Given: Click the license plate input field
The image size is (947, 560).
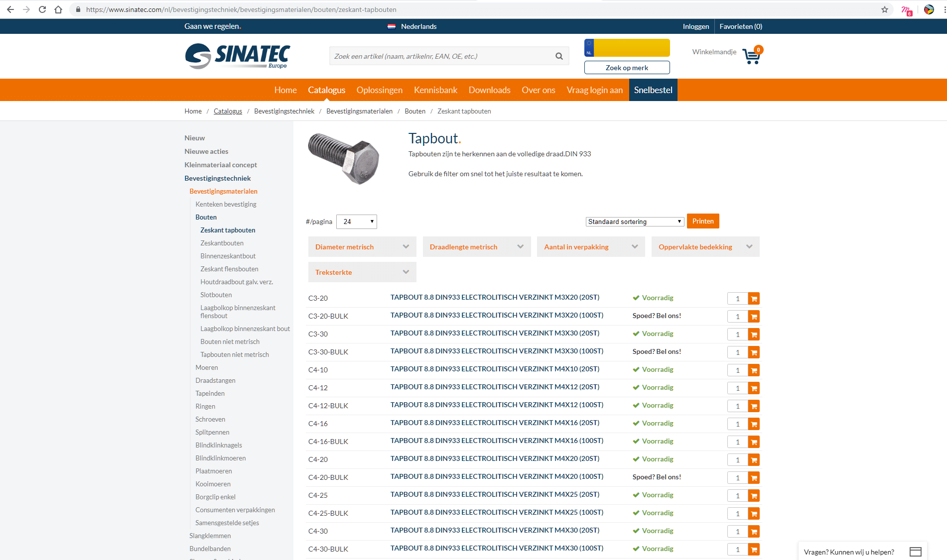Looking at the screenshot, I should (632, 48).
